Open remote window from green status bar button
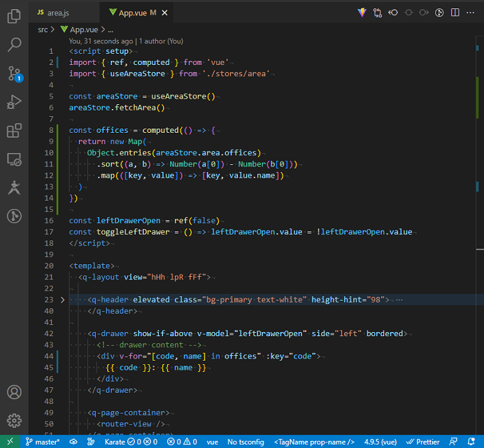The height and width of the screenshot is (448, 484). pyautogui.click(x=10, y=442)
